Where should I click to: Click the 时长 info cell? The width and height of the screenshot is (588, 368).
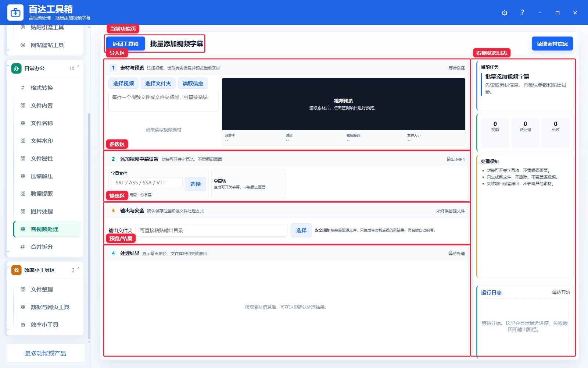point(313,138)
